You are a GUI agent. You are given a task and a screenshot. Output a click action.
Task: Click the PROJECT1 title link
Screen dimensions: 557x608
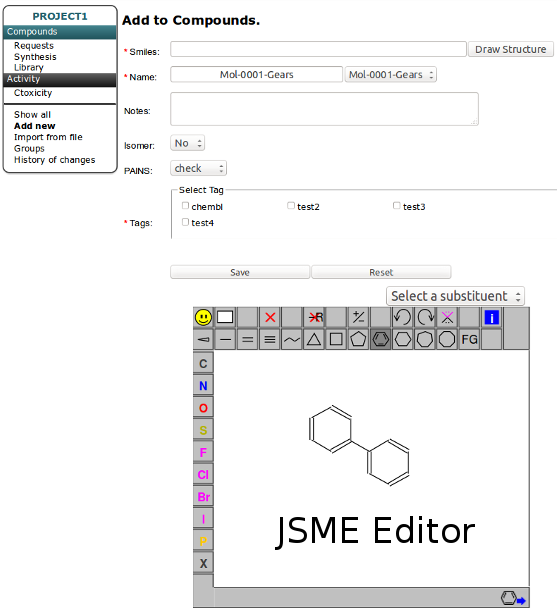tap(60, 16)
